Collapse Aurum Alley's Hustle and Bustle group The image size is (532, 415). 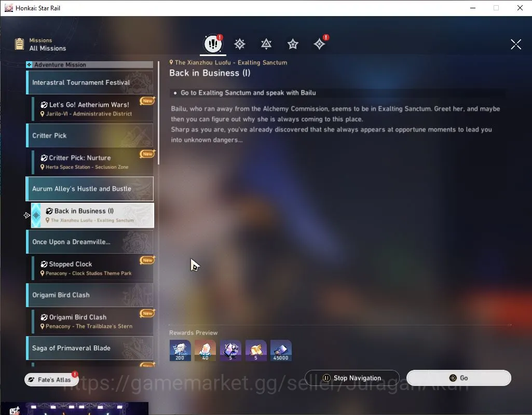click(90, 189)
